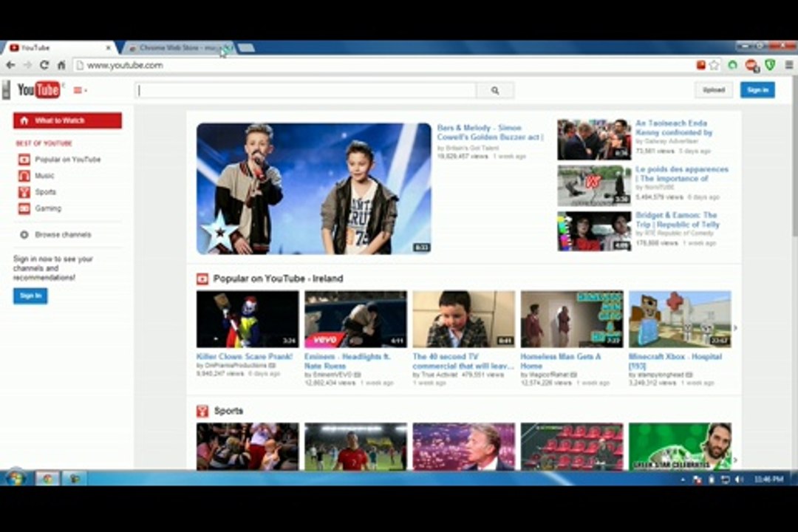Click the red extension icon left of the bookmark star
This screenshot has width=798, height=532.
click(x=700, y=65)
